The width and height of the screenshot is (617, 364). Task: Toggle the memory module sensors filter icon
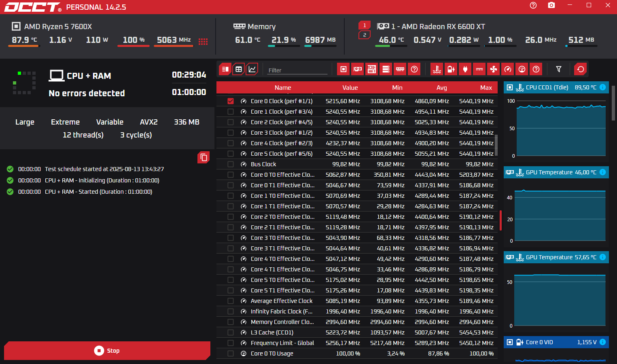coord(400,69)
